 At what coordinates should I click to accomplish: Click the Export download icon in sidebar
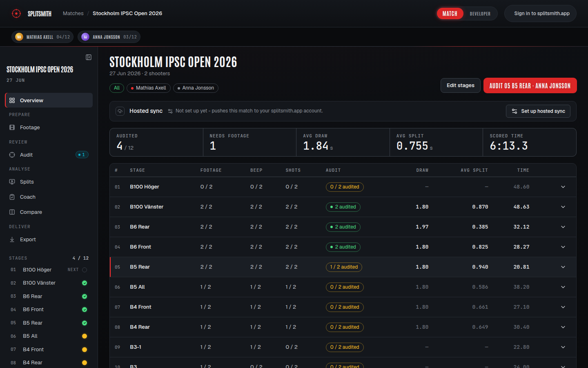pyautogui.click(x=12, y=240)
